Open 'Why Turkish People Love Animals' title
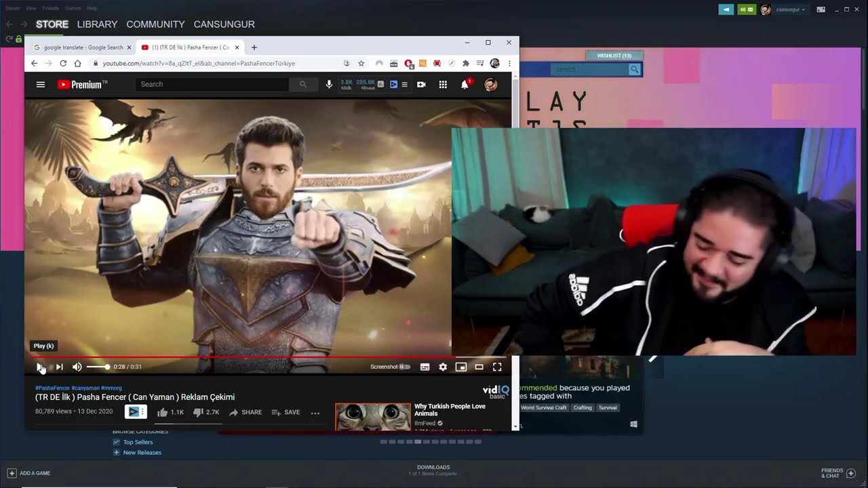868x488 pixels. coord(450,409)
